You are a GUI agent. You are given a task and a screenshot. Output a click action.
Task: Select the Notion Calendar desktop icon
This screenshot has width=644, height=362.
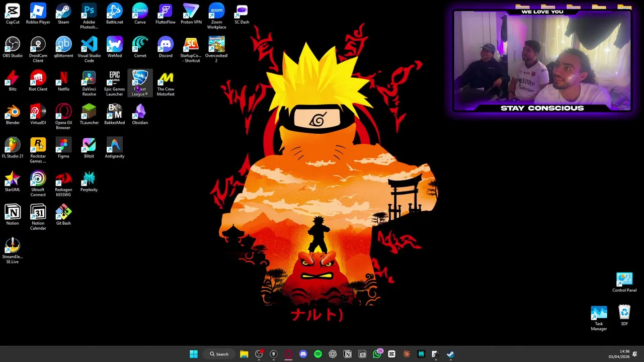coord(38,217)
